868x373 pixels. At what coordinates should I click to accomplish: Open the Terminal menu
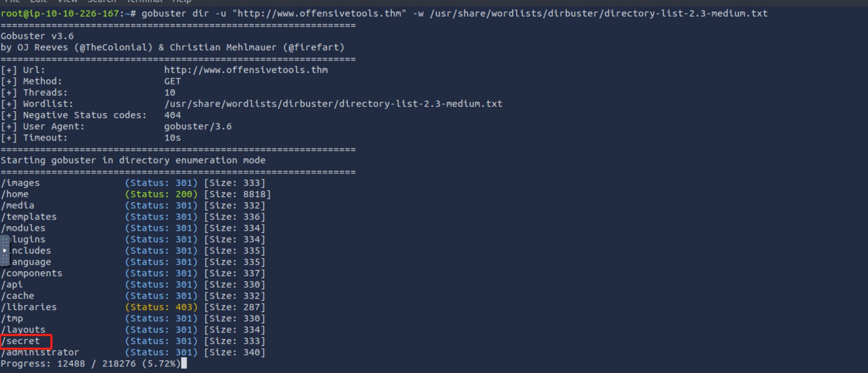click(x=144, y=1)
